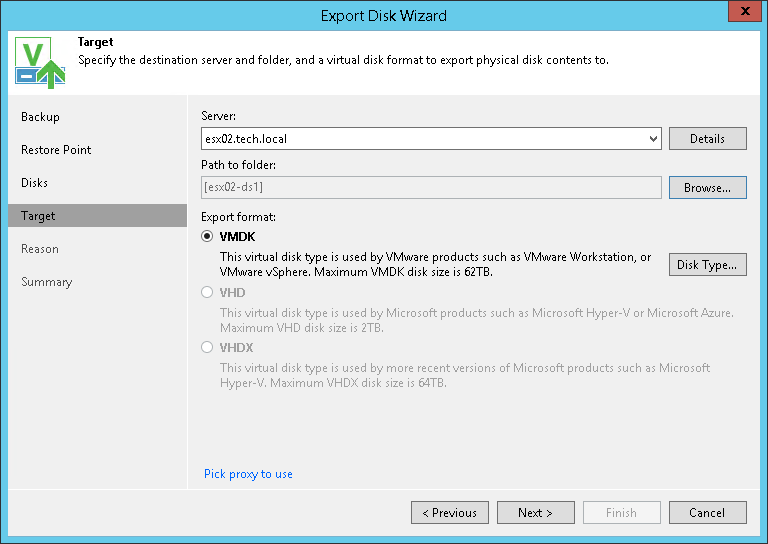768x544 pixels.
Task: Go to the Backup wizard step
Action: point(40,117)
